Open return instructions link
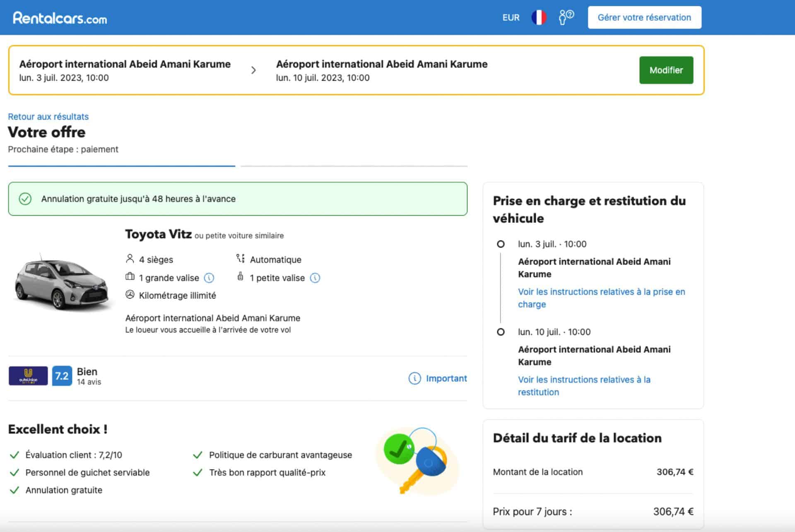This screenshot has width=795, height=532. coord(584,386)
